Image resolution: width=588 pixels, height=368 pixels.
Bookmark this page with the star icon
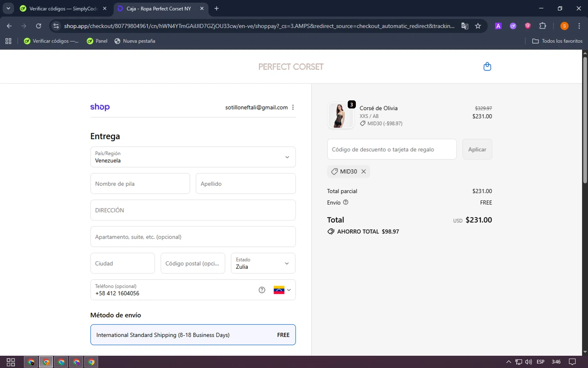click(x=478, y=26)
